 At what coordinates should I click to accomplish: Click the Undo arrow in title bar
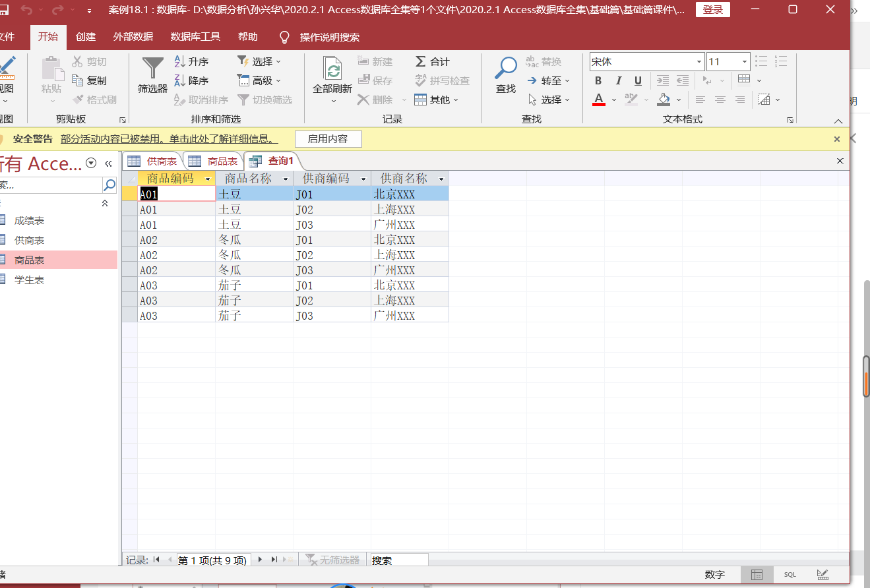26,10
